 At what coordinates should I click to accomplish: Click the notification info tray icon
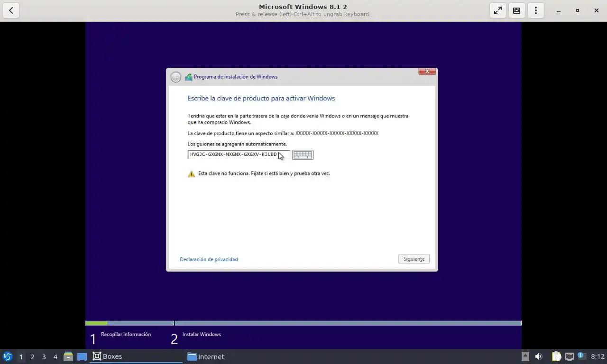581,355
